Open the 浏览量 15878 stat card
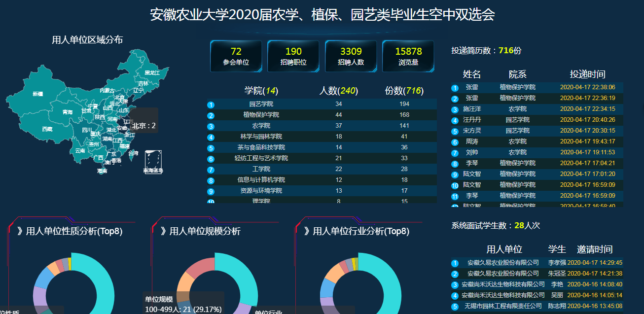Screen dimensions: 644x314 pyautogui.click(x=408, y=56)
